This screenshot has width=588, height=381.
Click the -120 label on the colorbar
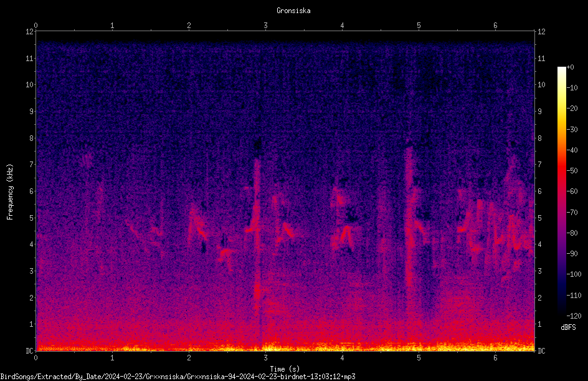pos(574,316)
